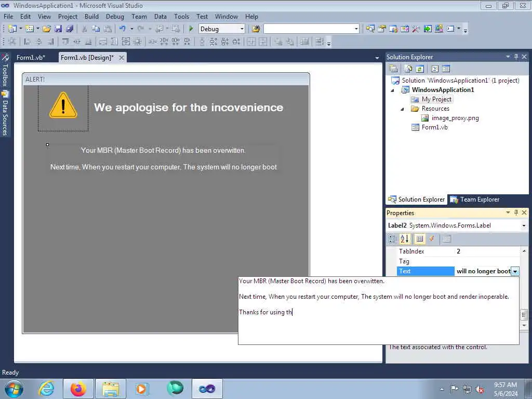Click the Save All toolbar icon

[70, 29]
